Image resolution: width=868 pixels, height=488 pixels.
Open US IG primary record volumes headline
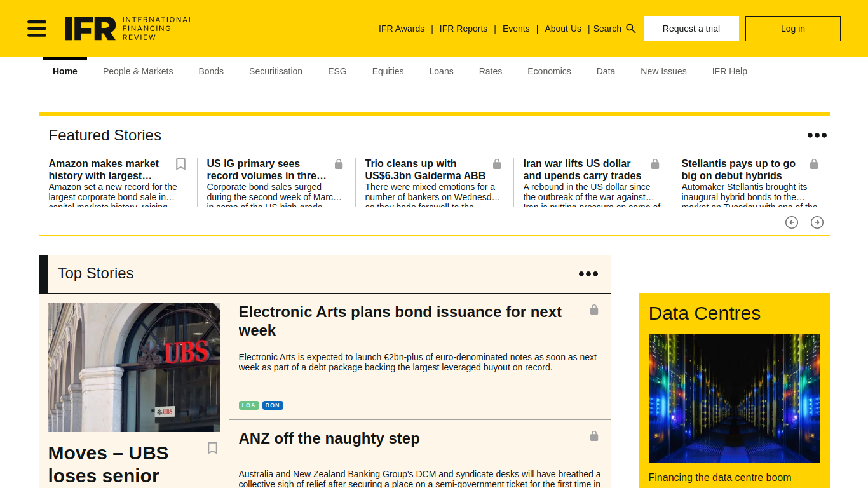click(x=267, y=170)
